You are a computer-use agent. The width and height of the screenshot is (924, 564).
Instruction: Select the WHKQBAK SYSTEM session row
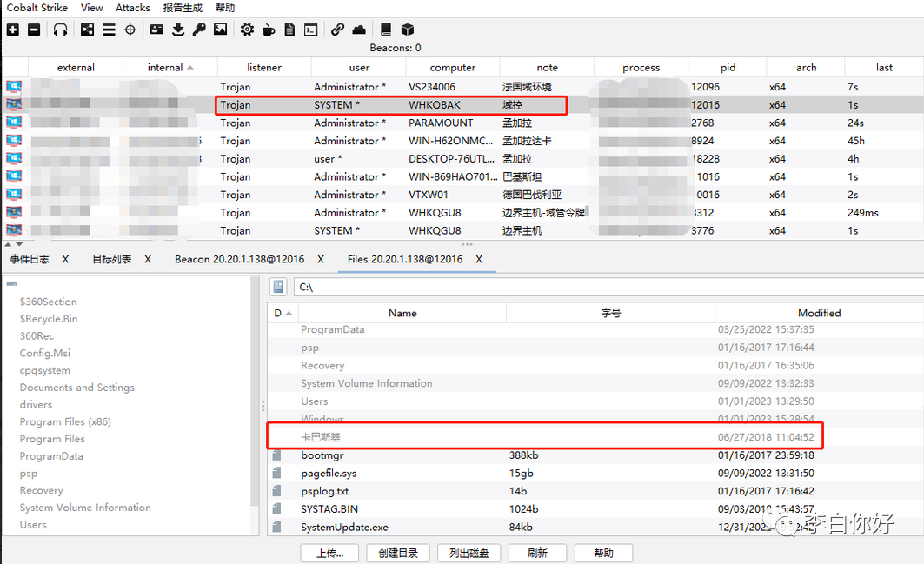[x=462, y=105]
